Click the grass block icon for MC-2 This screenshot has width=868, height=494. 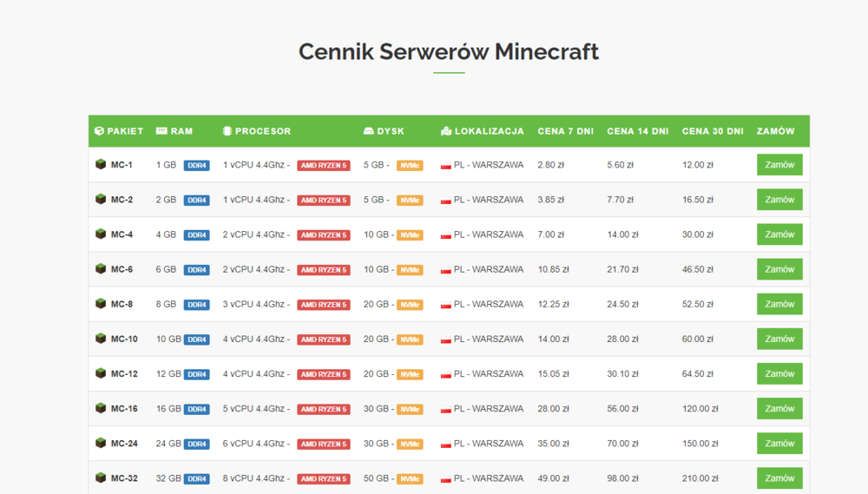click(x=101, y=200)
